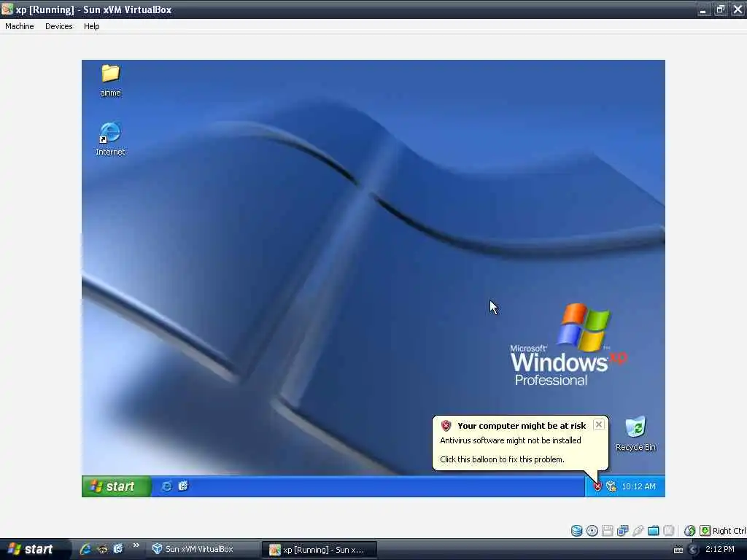This screenshot has width=747, height=560.
Task: Click the grayed status icon after shared folders
Action: click(x=669, y=531)
